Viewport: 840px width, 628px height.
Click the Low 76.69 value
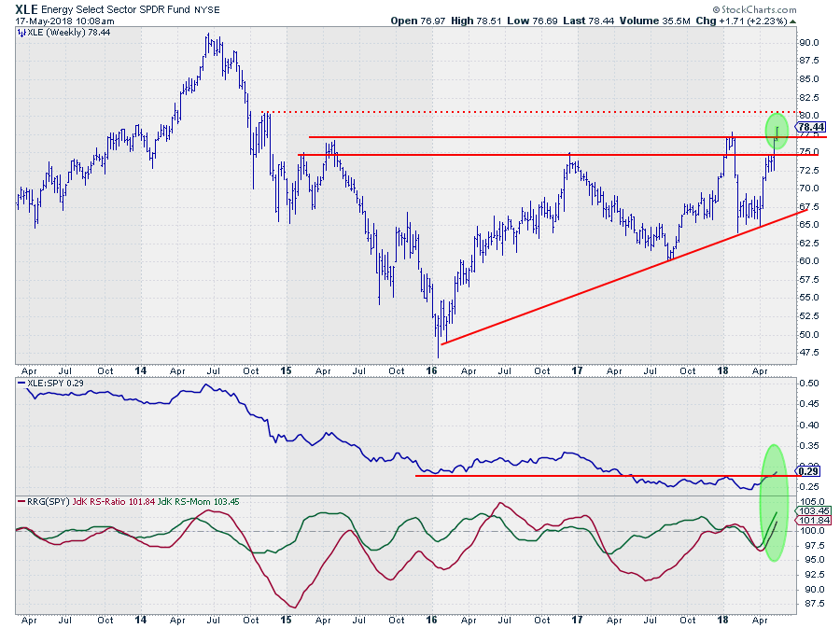[x=532, y=21]
